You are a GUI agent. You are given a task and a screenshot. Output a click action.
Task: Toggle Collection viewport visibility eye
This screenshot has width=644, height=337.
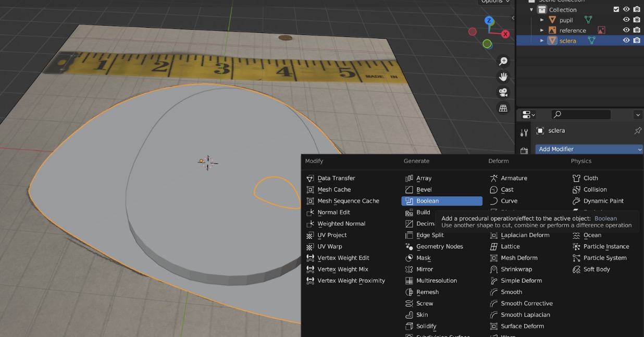[626, 9]
